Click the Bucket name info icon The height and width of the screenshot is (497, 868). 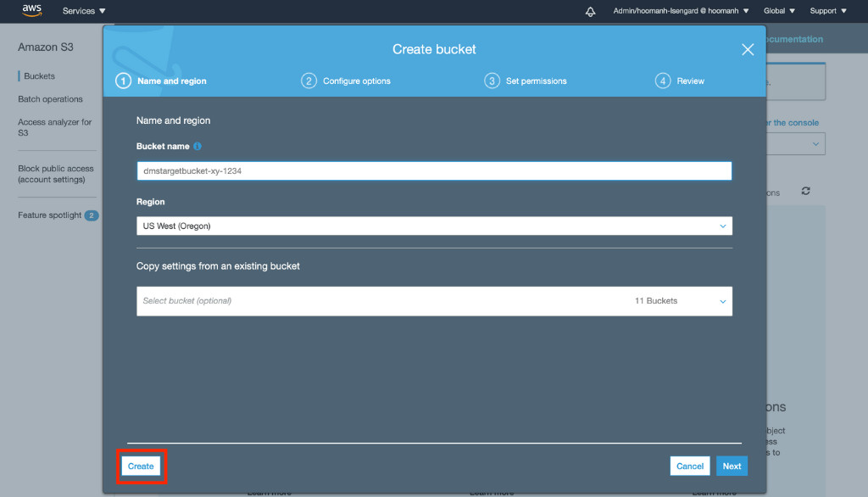click(198, 147)
